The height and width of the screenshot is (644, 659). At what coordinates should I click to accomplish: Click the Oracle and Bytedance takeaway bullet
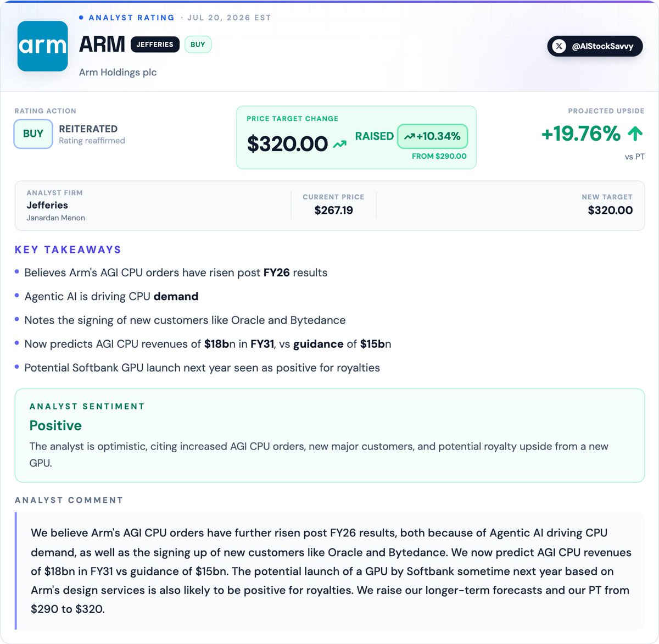(x=185, y=320)
